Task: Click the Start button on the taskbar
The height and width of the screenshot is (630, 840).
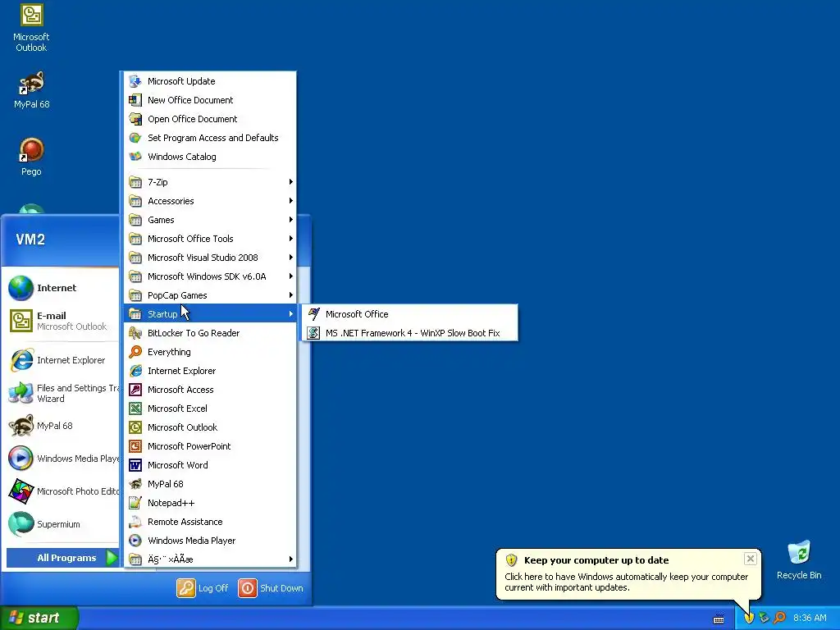Action: pyautogui.click(x=39, y=618)
